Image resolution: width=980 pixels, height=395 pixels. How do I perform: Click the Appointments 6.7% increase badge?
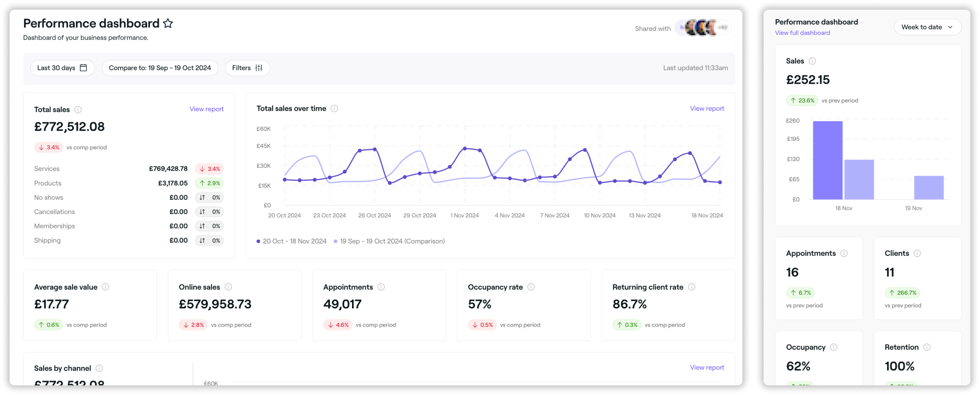point(800,293)
